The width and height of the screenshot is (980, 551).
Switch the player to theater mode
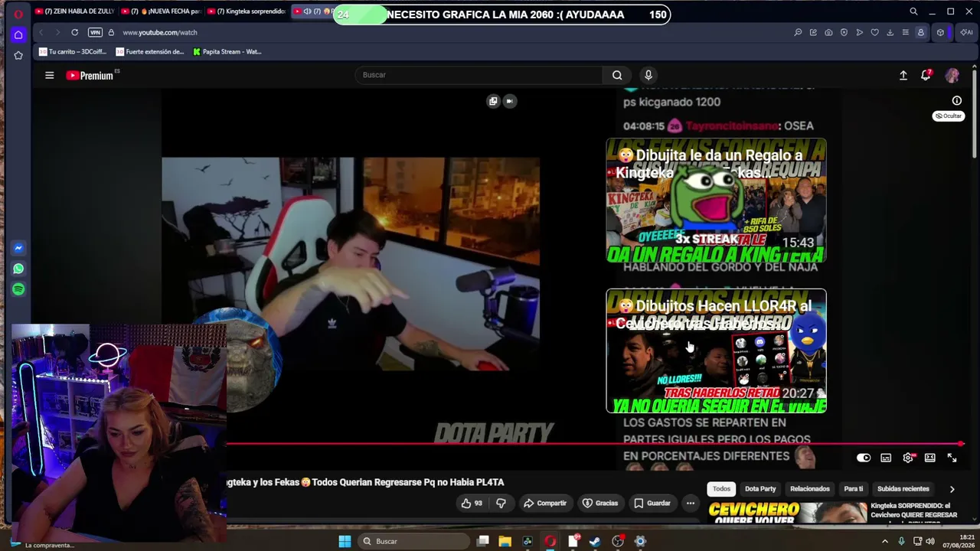coord(930,458)
